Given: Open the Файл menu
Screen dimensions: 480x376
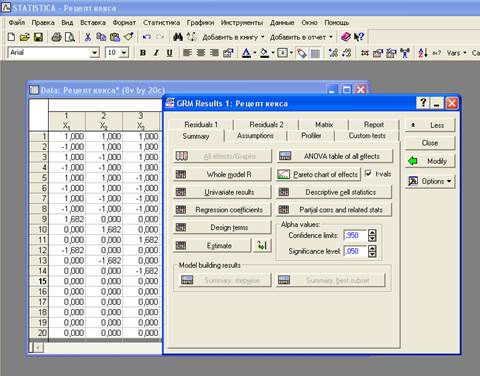Looking at the screenshot, I should [x=17, y=23].
